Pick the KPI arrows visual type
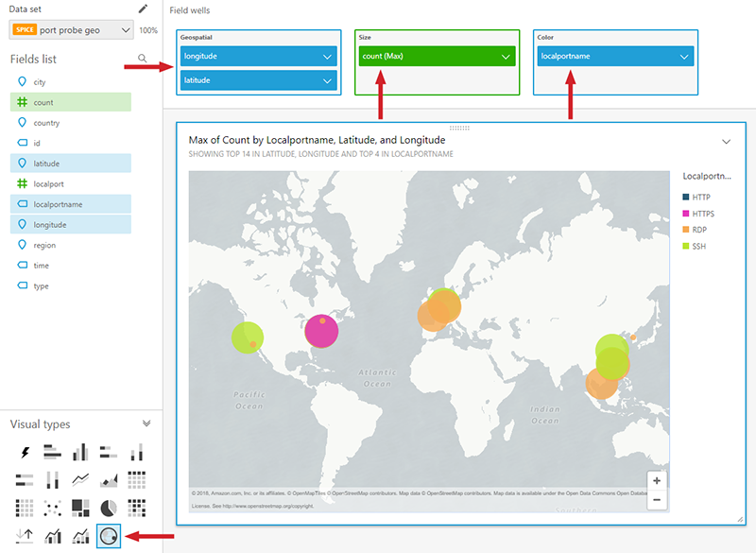The width and height of the screenshot is (756, 553). (25, 536)
